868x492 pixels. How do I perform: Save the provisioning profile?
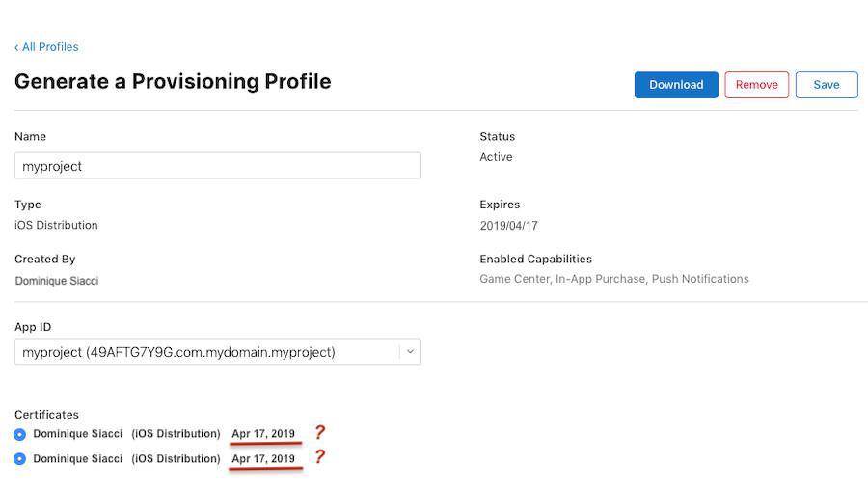pyautogui.click(x=827, y=85)
